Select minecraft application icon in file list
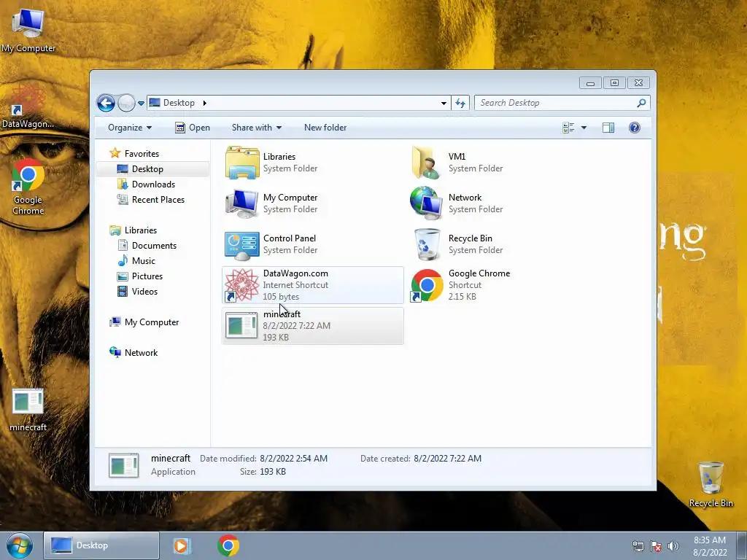 (241, 326)
